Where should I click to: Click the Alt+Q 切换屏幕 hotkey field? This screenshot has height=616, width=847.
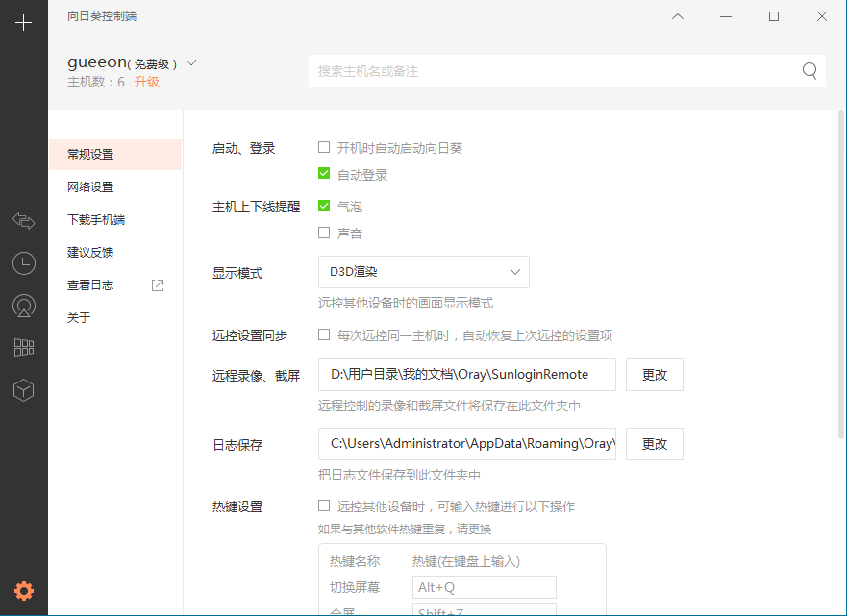(484, 587)
